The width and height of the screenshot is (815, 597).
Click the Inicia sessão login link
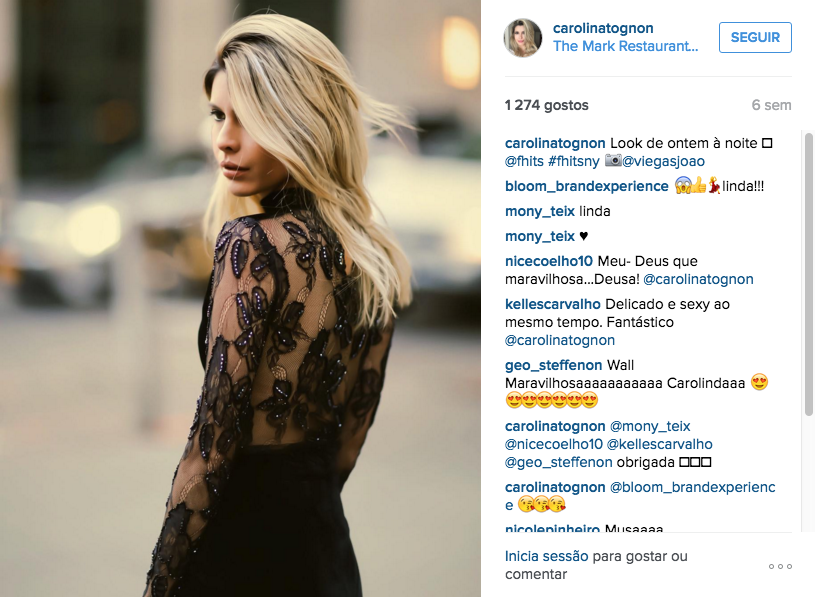tap(546, 556)
